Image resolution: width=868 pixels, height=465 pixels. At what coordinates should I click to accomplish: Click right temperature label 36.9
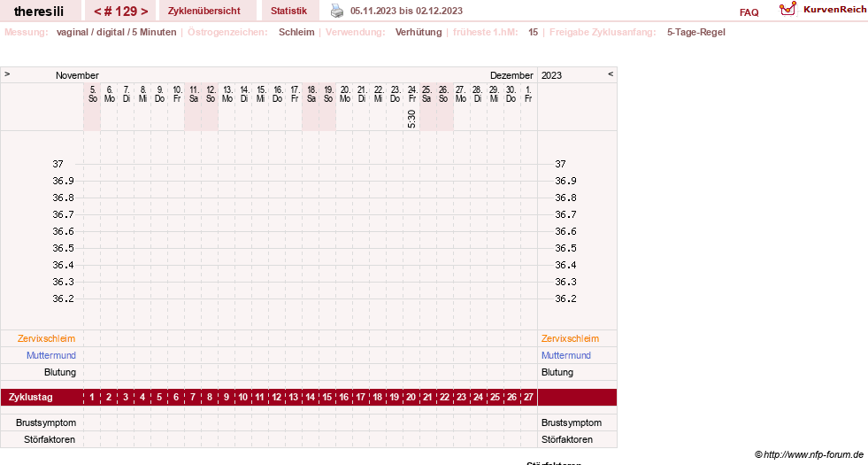click(x=565, y=181)
